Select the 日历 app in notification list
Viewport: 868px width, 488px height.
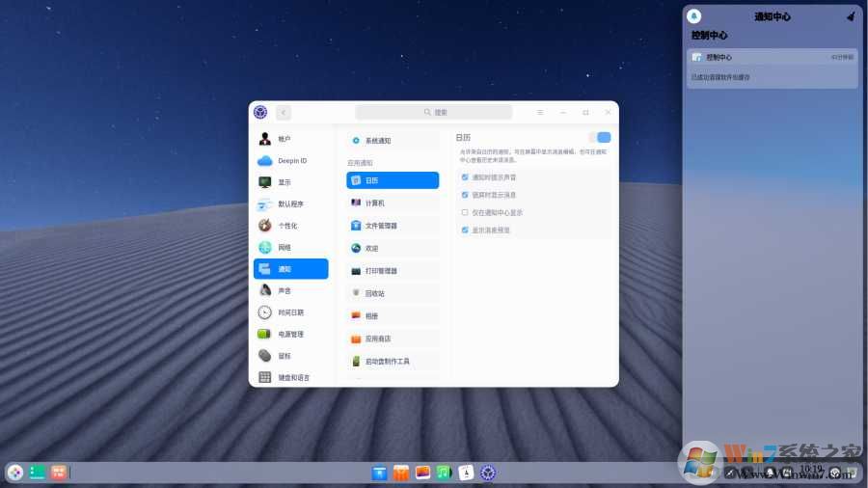coord(393,180)
